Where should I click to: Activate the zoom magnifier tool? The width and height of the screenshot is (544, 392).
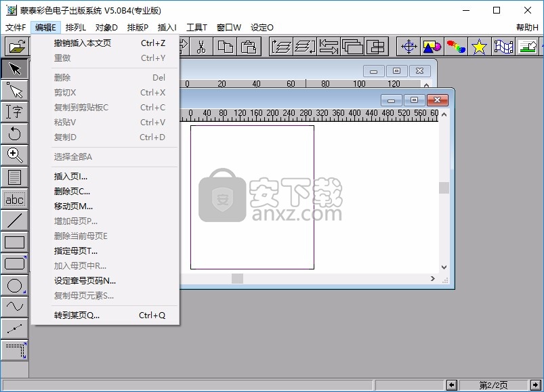coord(15,155)
